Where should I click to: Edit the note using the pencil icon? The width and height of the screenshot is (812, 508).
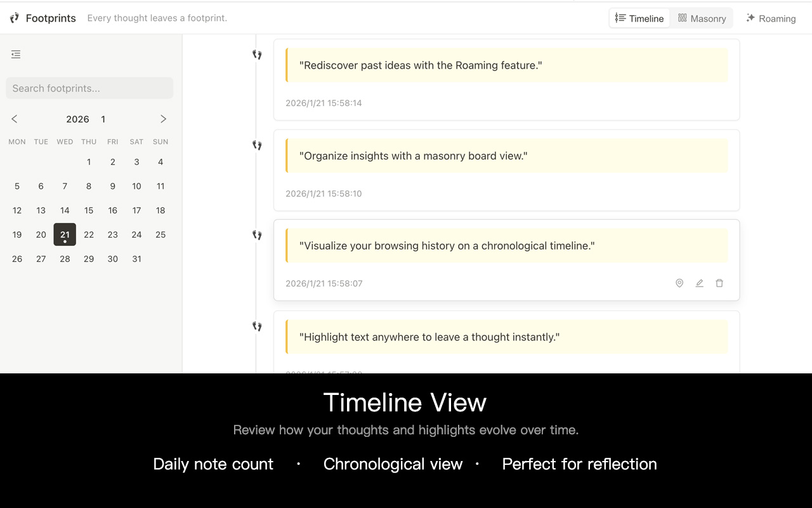[700, 283]
